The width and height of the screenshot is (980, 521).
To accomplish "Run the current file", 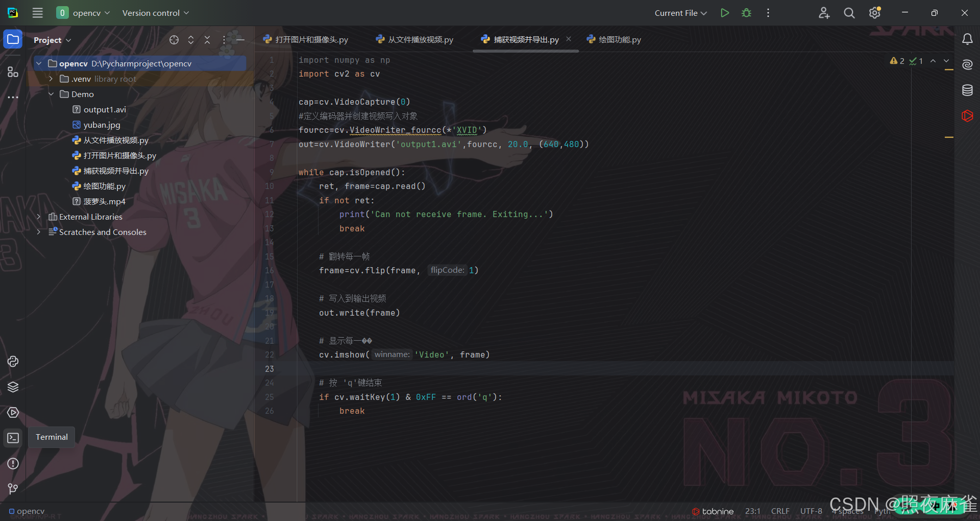I will tap(724, 13).
